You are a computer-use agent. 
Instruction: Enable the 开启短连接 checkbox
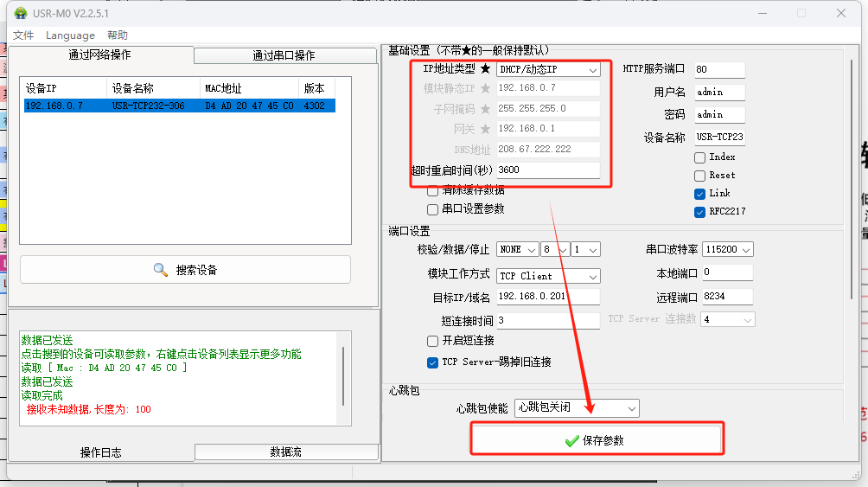[x=433, y=341]
